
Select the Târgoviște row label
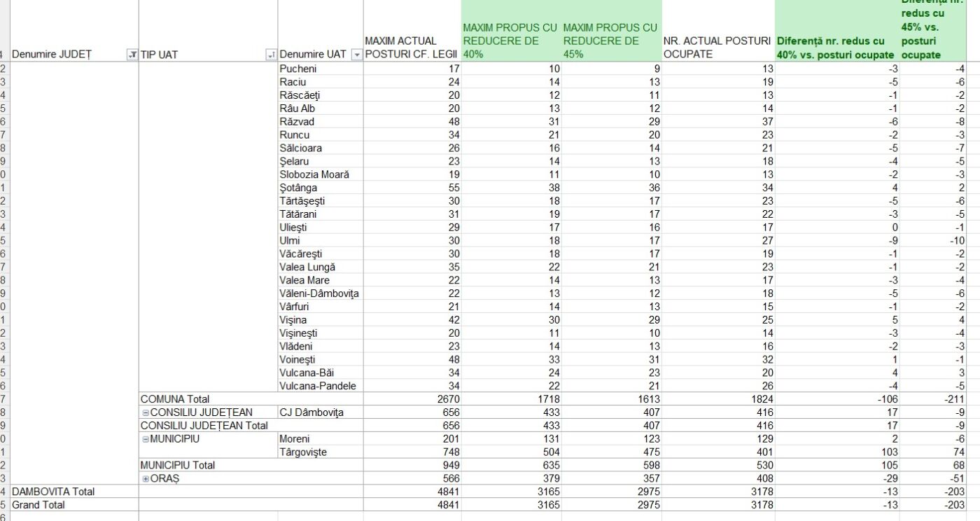[x=303, y=452]
